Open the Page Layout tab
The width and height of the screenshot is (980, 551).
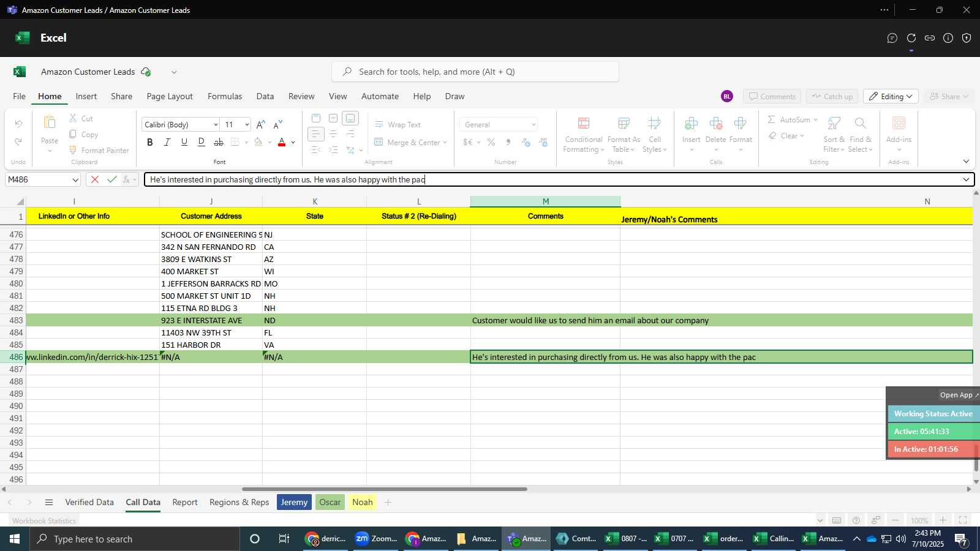(x=170, y=96)
